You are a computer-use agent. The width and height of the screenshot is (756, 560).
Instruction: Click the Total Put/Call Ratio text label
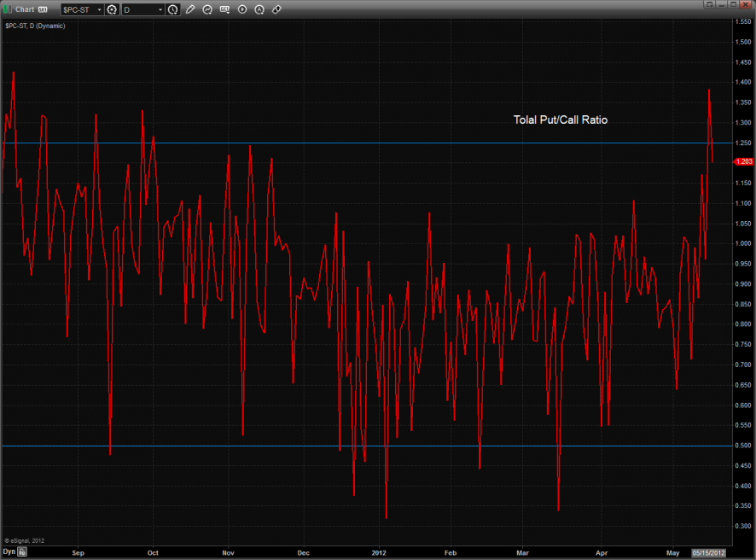tap(560, 120)
